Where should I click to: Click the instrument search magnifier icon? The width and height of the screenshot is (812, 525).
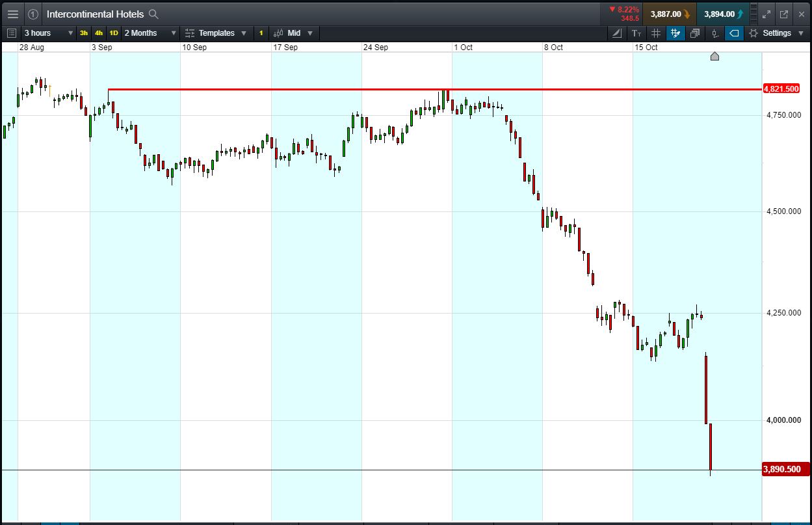153,14
